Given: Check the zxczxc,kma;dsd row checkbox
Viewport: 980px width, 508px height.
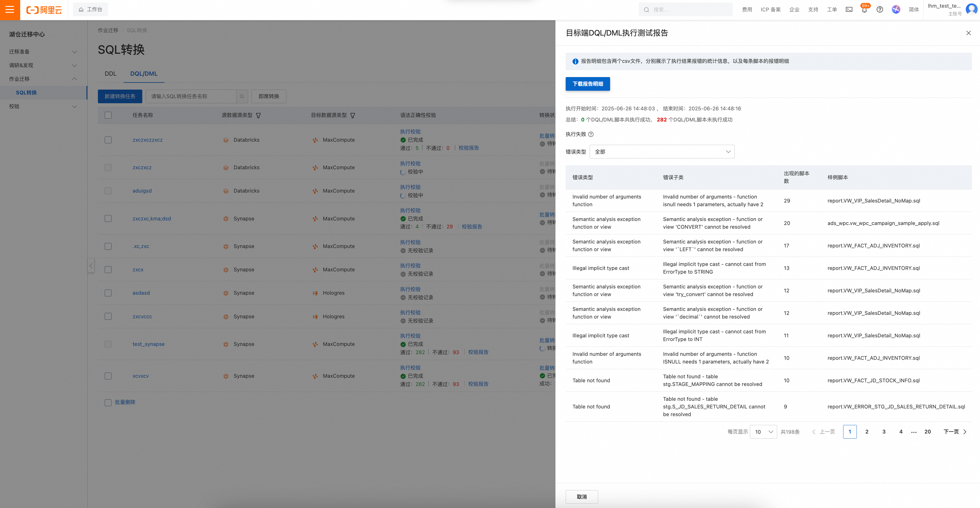Looking at the screenshot, I should (108, 219).
